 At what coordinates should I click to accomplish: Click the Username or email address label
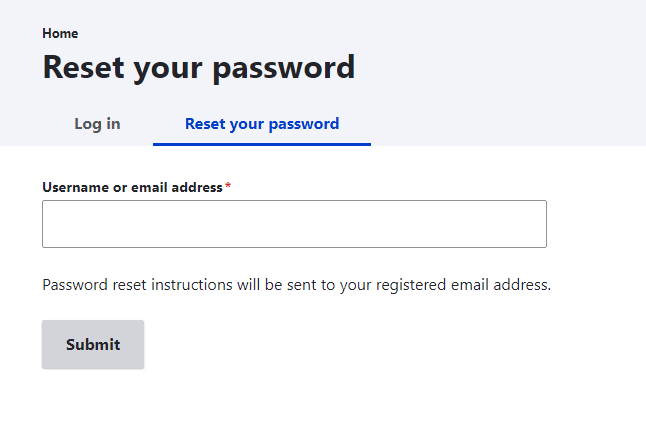pos(132,187)
